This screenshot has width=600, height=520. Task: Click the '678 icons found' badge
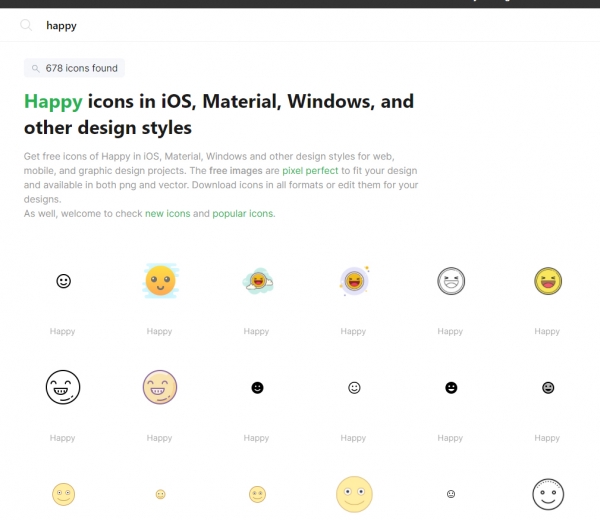point(74,68)
